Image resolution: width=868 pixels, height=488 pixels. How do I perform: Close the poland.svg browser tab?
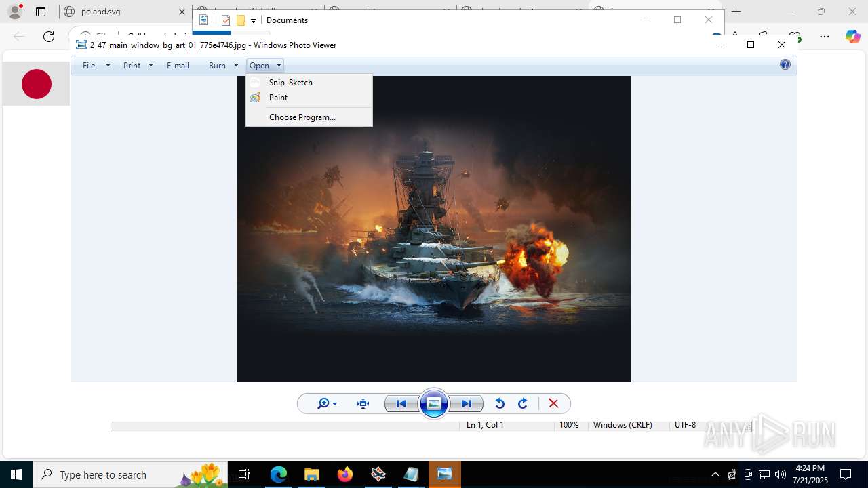(182, 12)
